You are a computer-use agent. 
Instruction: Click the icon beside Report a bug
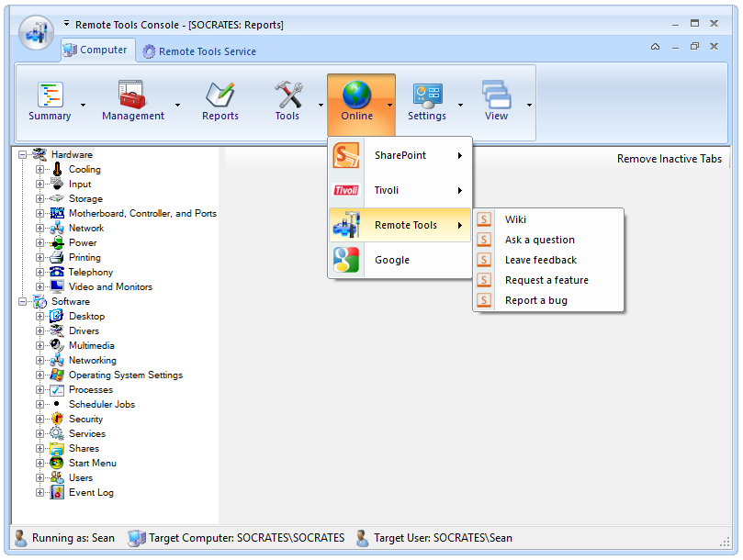click(x=484, y=300)
